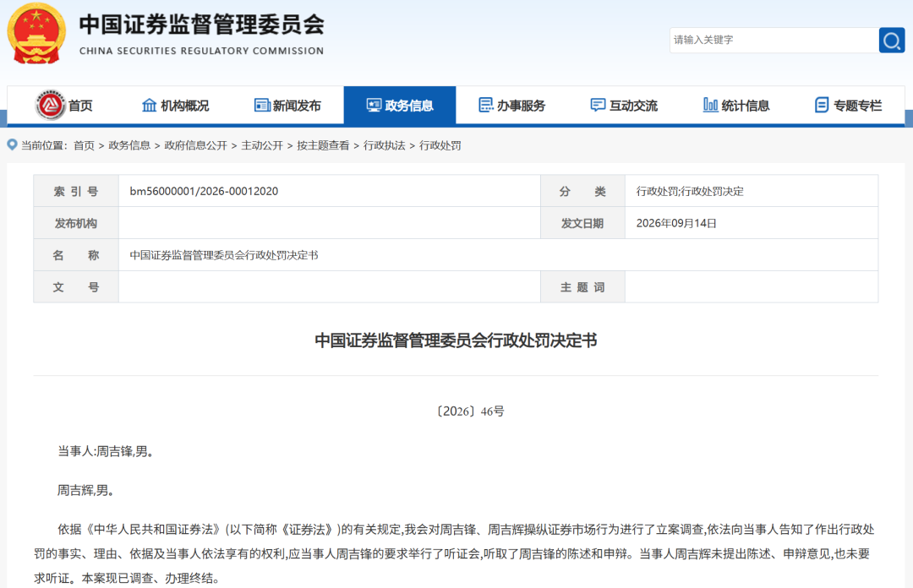Click the 发布机构 label cell

pyautogui.click(x=76, y=223)
